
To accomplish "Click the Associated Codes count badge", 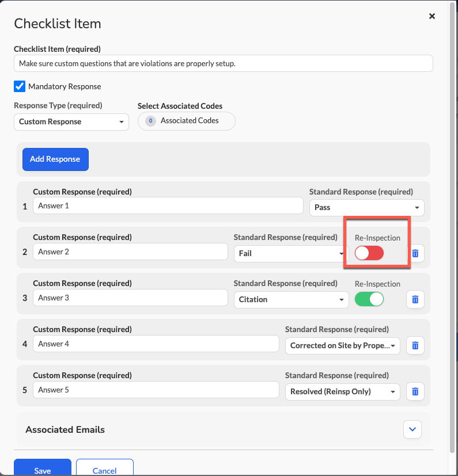I will point(150,121).
